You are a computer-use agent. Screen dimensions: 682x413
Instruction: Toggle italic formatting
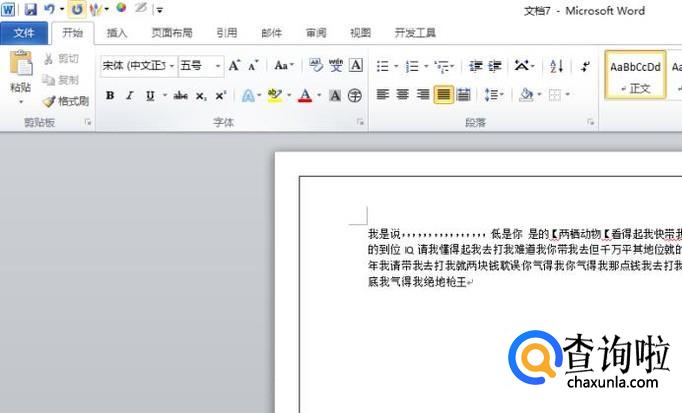point(130,96)
